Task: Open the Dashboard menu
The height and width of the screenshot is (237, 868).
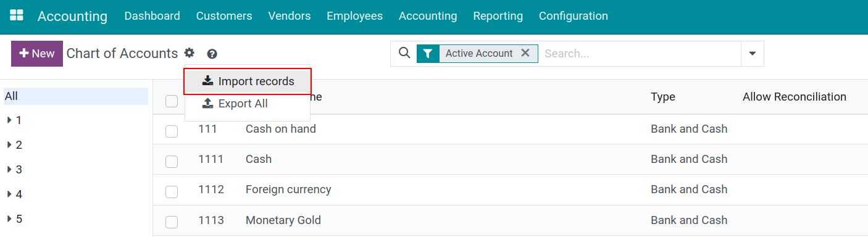Action: tap(152, 16)
